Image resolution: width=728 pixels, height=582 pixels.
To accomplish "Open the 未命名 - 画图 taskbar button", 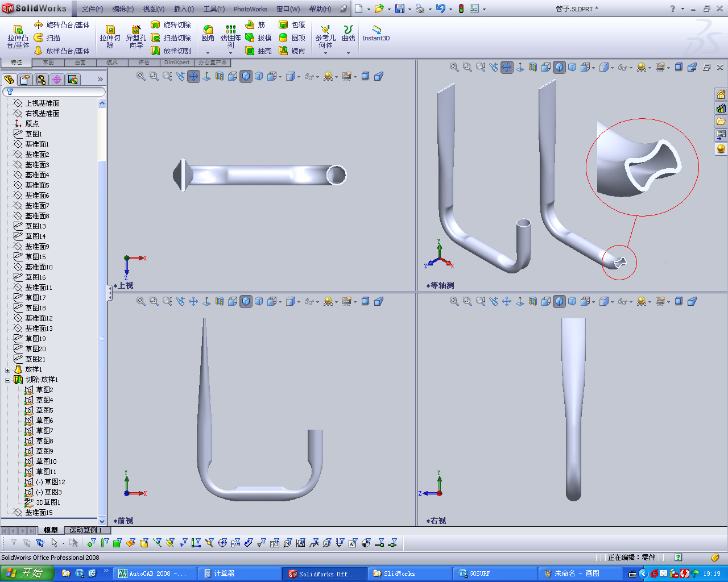I will pos(581,573).
